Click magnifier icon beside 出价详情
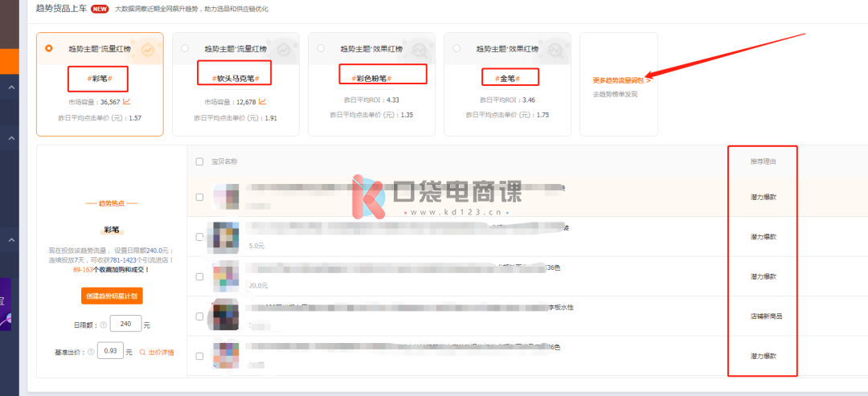The width and height of the screenshot is (868, 396). 142,352
